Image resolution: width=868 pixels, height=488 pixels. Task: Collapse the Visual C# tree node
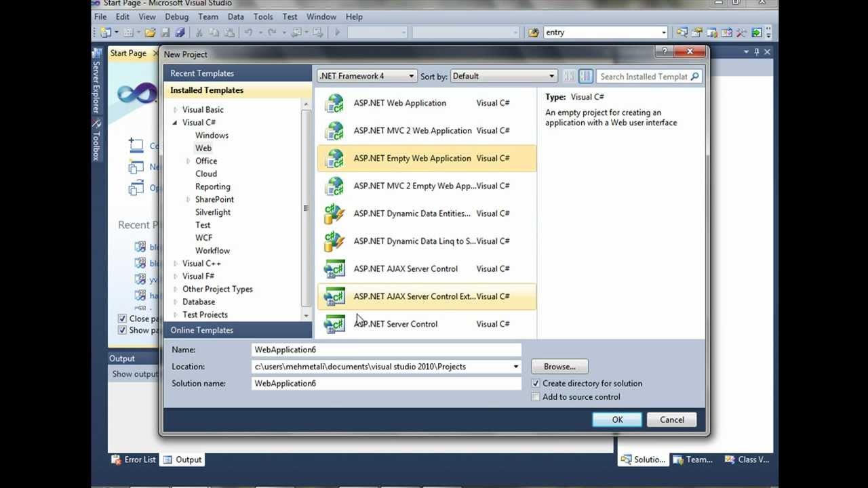(x=175, y=123)
